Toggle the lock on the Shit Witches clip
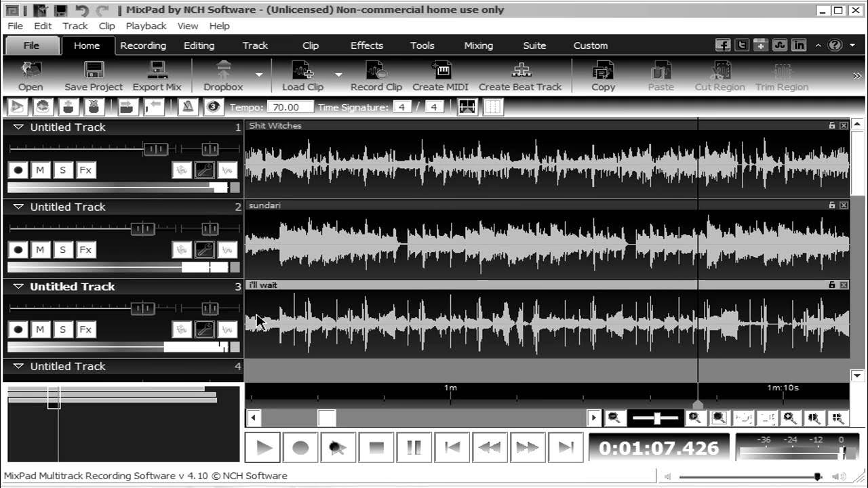The width and height of the screenshot is (868, 488). coord(831,125)
